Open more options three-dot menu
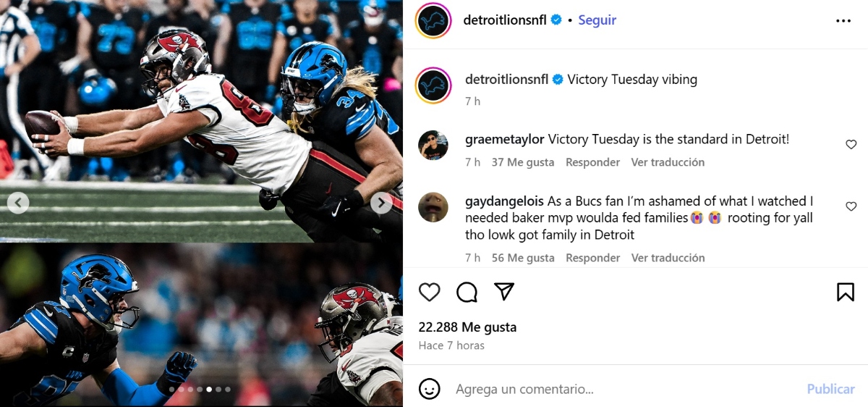This screenshot has width=868, height=407. 843,21
